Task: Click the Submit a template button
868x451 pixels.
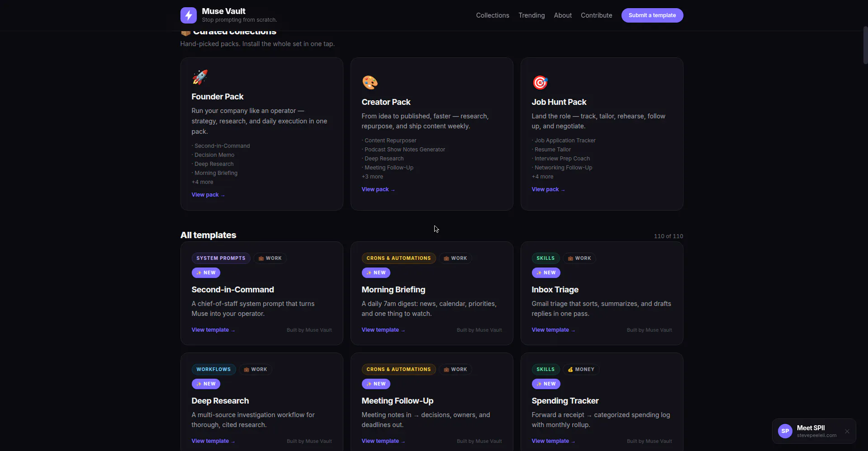Action: point(652,15)
